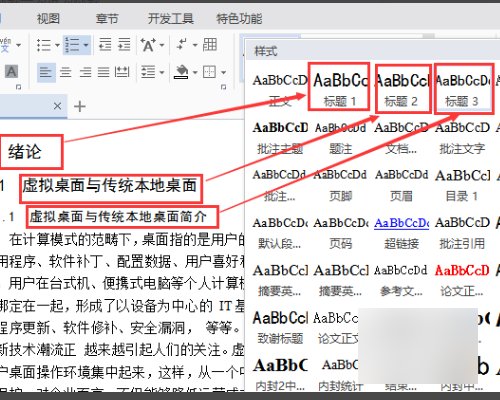Select the 批注引用 style
Image resolution: width=500 pixels, height=400 pixels.
click(463, 233)
